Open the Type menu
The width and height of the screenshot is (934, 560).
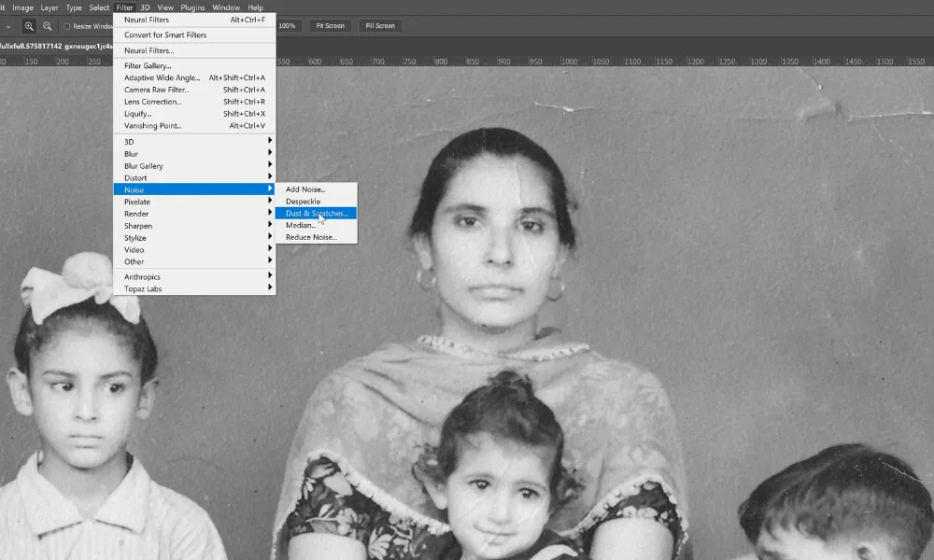coord(74,7)
